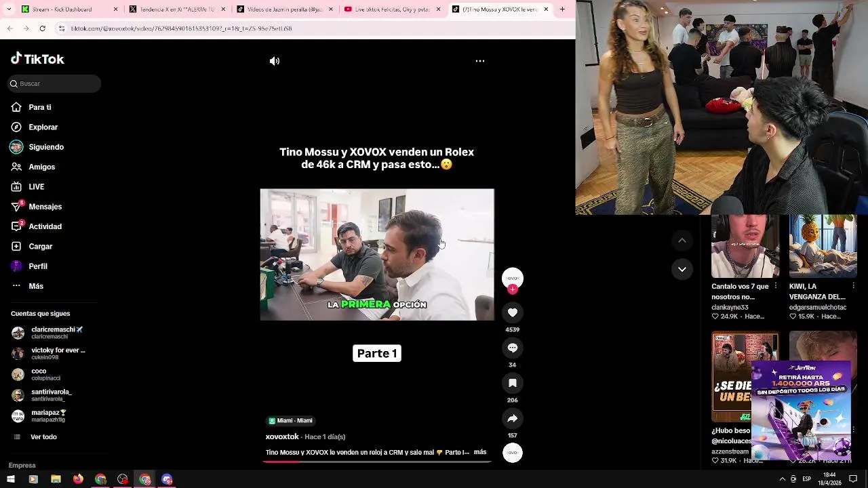View site information icon in address bar
Viewport: 868px width, 488px height.
pos(61,28)
